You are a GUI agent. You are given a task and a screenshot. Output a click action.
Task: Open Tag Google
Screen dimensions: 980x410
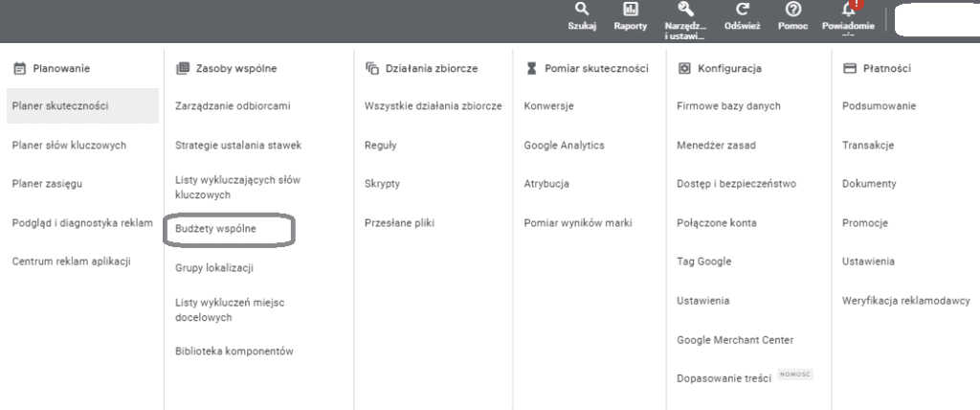click(x=703, y=262)
